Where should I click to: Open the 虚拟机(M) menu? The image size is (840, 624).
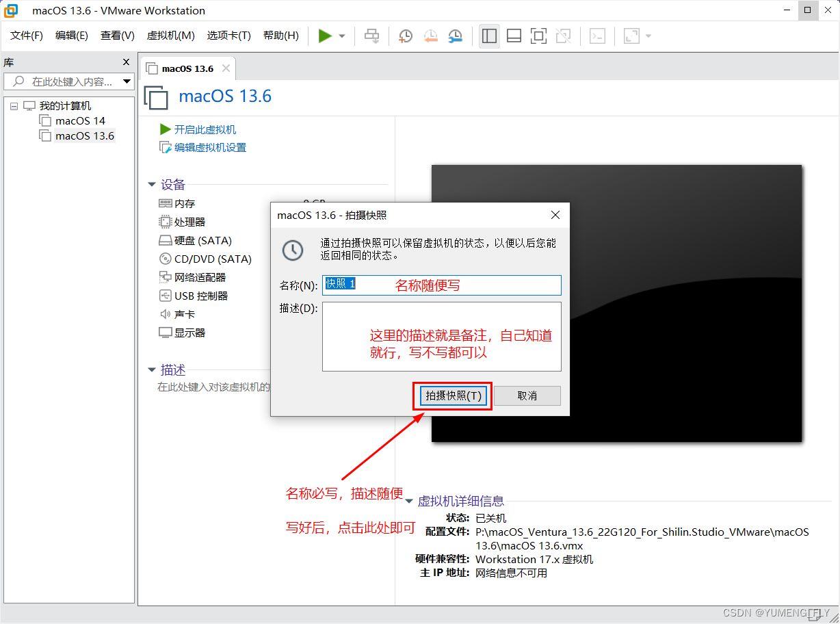pyautogui.click(x=170, y=36)
